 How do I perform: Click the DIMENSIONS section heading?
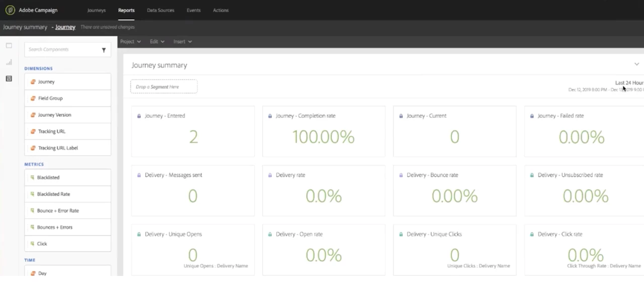pyautogui.click(x=38, y=68)
